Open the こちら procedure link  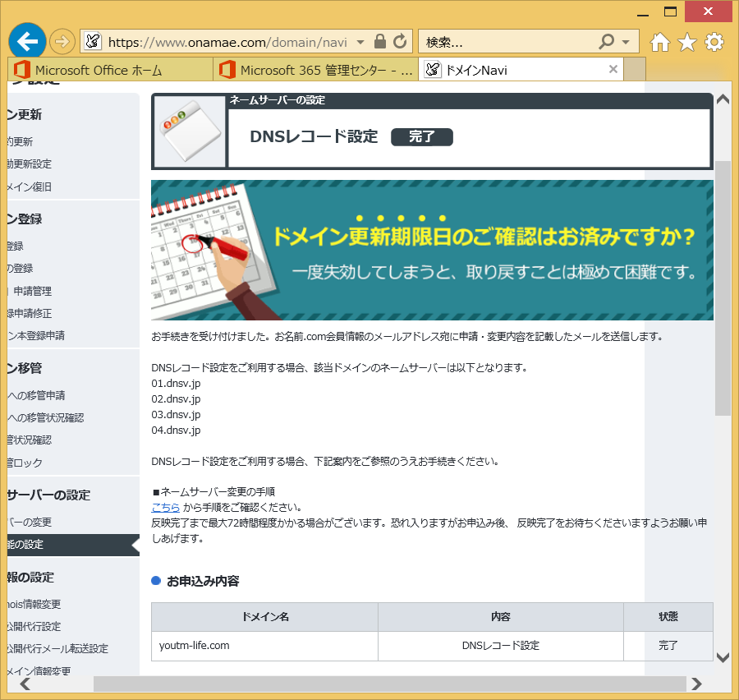[x=165, y=507]
